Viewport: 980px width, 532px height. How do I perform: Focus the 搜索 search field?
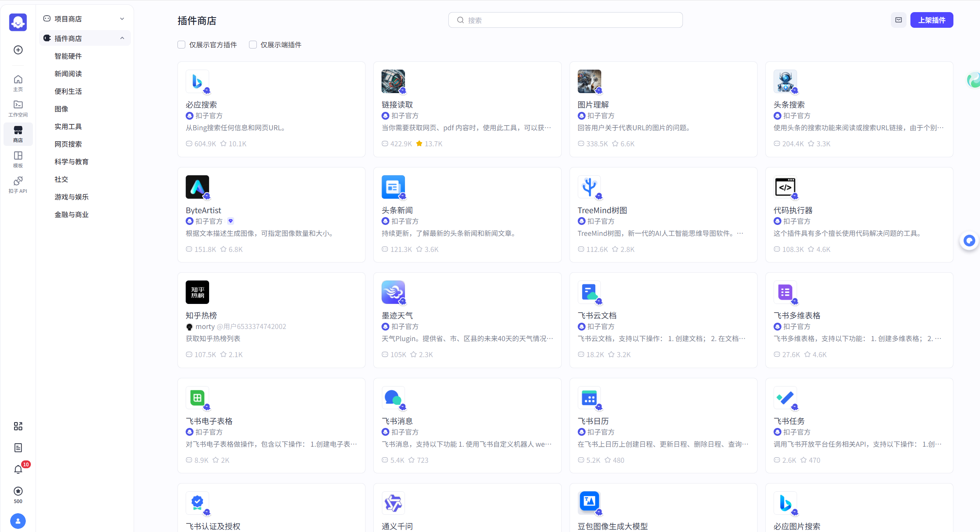tap(565, 20)
